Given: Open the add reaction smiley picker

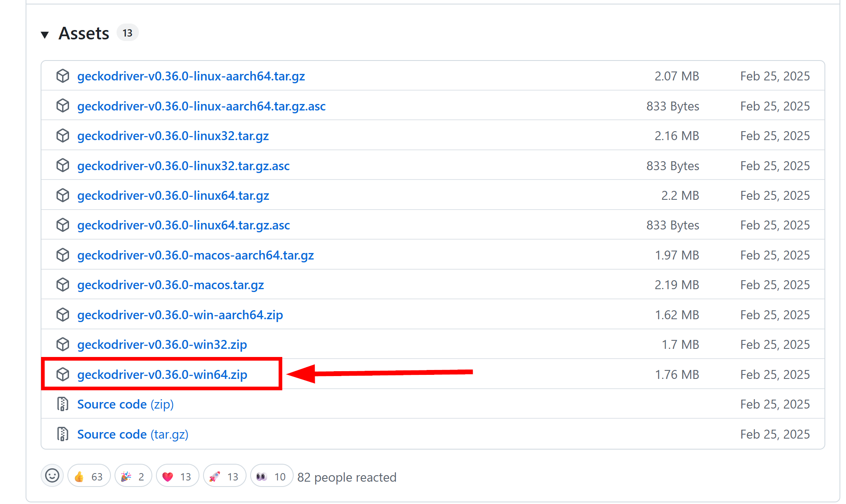Looking at the screenshot, I should pyautogui.click(x=52, y=476).
